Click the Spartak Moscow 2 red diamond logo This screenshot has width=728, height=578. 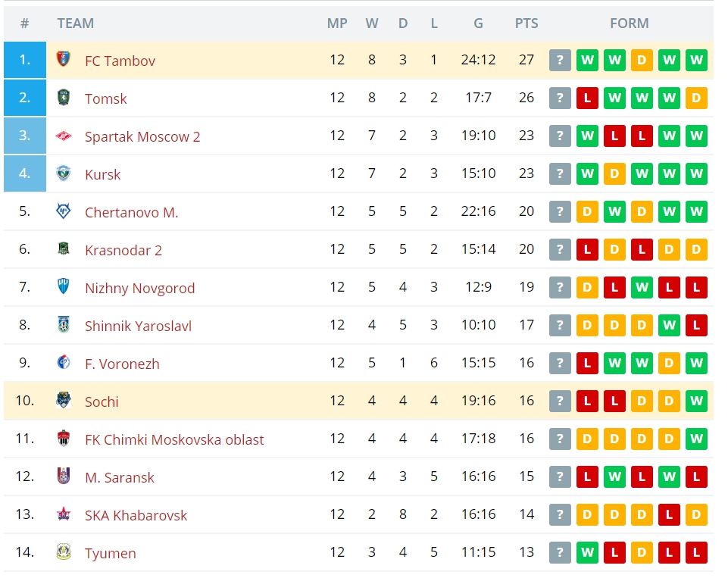(64, 136)
